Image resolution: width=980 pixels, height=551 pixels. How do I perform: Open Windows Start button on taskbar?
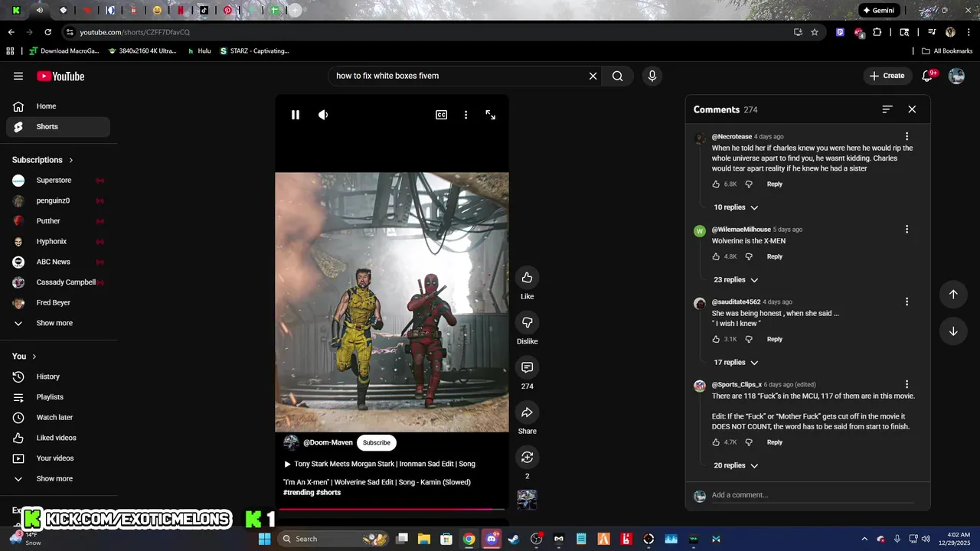point(265,539)
